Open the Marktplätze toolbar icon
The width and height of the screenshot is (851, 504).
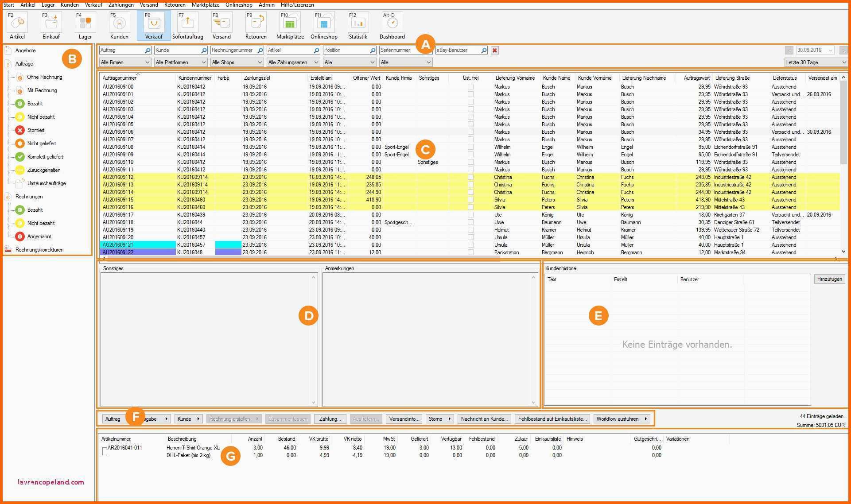click(290, 26)
